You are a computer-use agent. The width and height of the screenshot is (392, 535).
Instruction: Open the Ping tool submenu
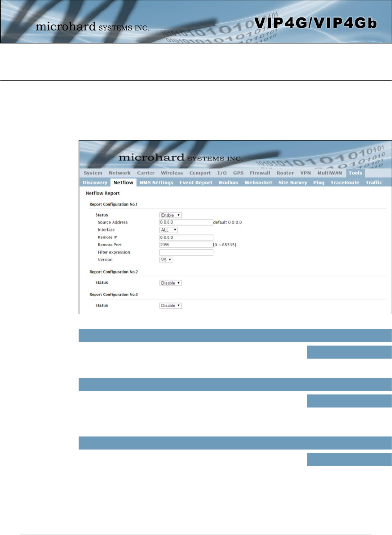click(319, 183)
